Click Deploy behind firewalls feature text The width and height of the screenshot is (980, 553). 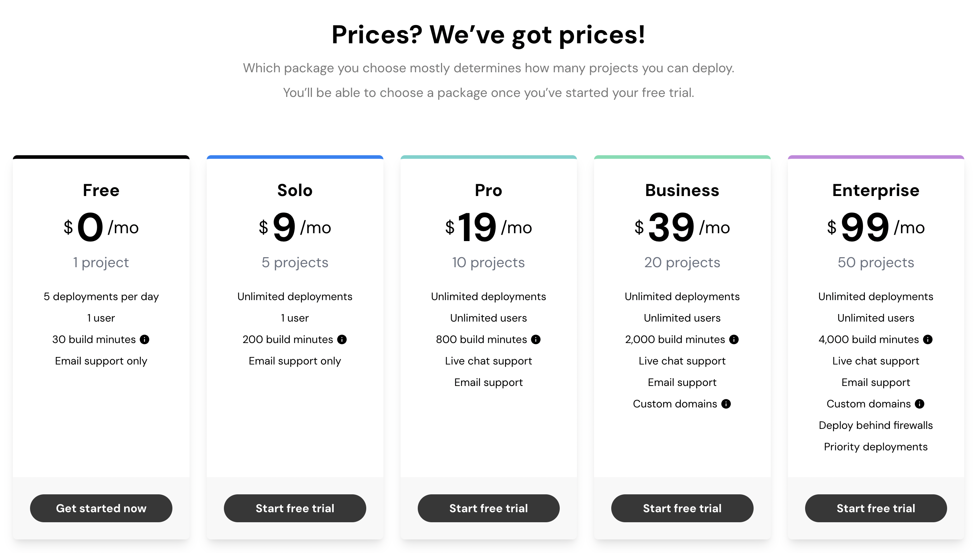(876, 426)
